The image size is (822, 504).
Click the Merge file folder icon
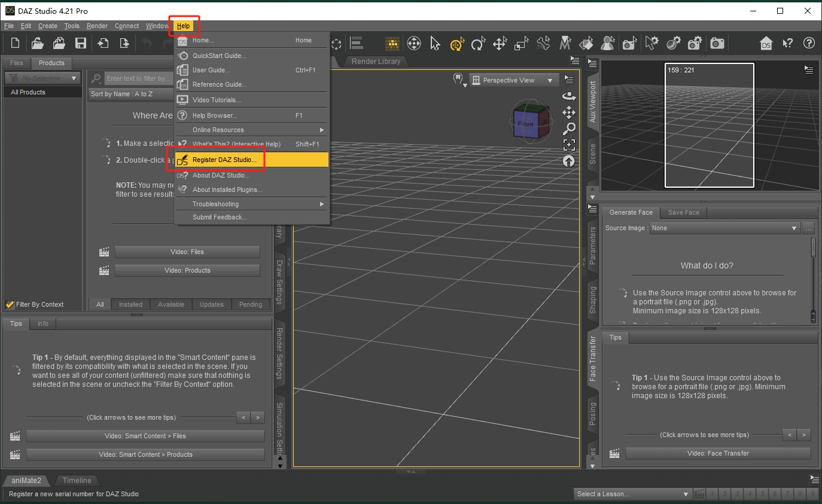tap(59, 43)
